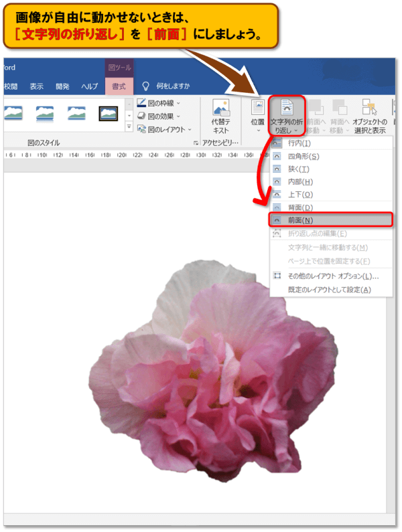Screen dimensions: 402x532
Task: Switch to the 開発 tab
Action: (62, 86)
